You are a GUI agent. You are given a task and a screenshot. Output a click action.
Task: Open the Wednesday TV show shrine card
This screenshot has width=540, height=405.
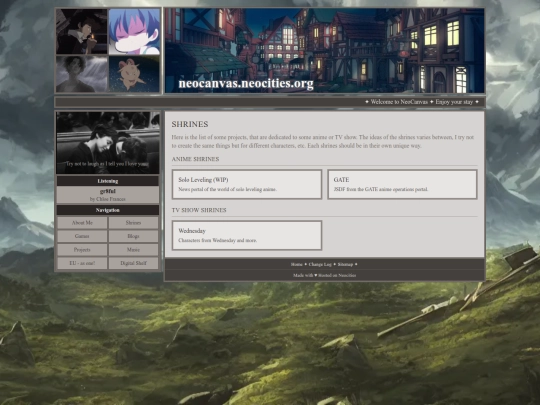247,235
